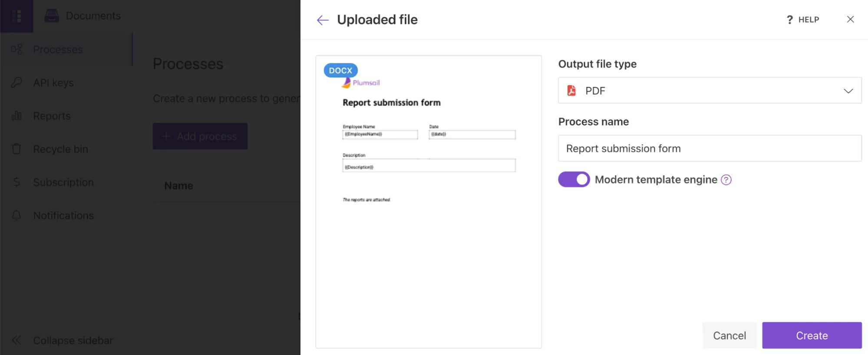This screenshot has height=355, width=868.
Task: Open Notifications in the sidebar
Action: click(66, 215)
